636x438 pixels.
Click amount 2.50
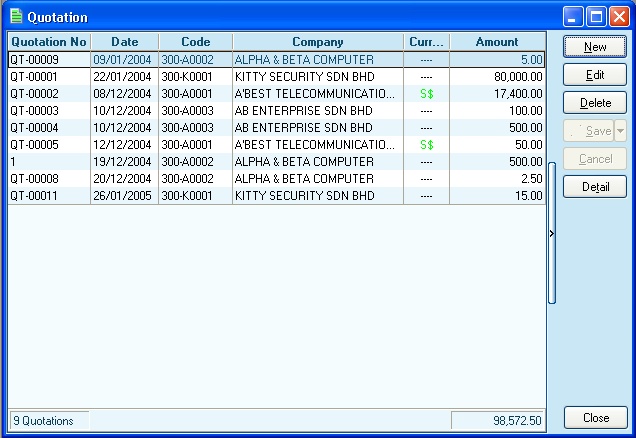[x=532, y=179]
